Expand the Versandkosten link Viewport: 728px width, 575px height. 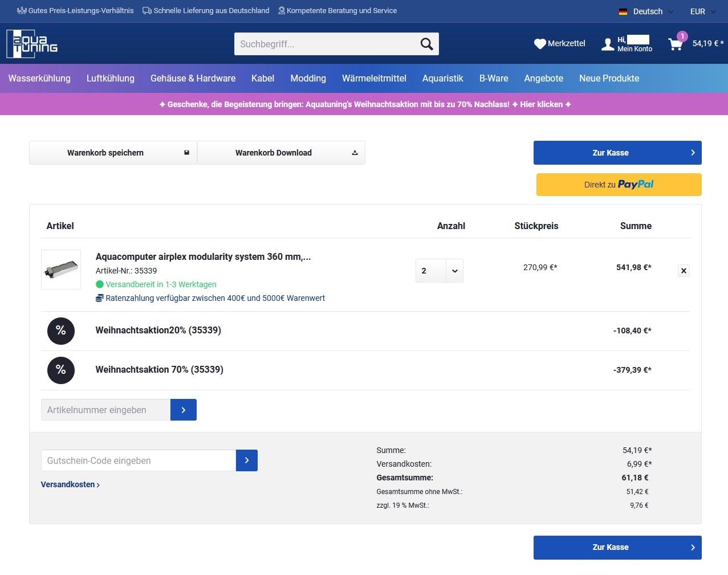pyautogui.click(x=70, y=484)
